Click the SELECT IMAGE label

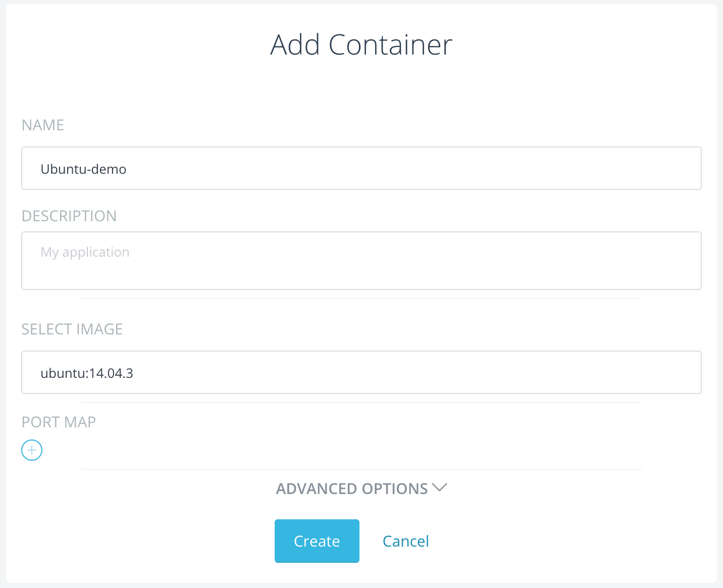(x=72, y=329)
